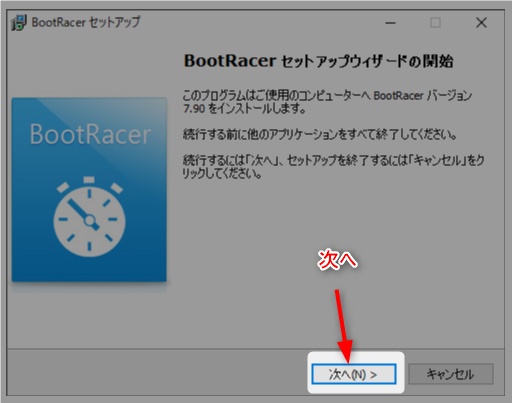
Task: Click the close-other-applications notice text
Action: [319, 134]
